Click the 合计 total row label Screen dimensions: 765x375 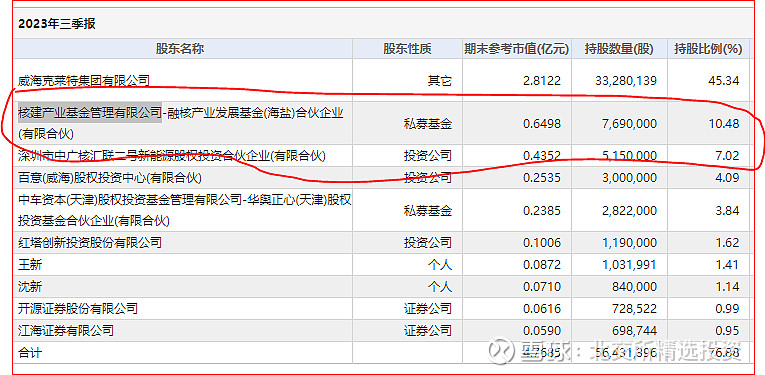tap(30, 352)
